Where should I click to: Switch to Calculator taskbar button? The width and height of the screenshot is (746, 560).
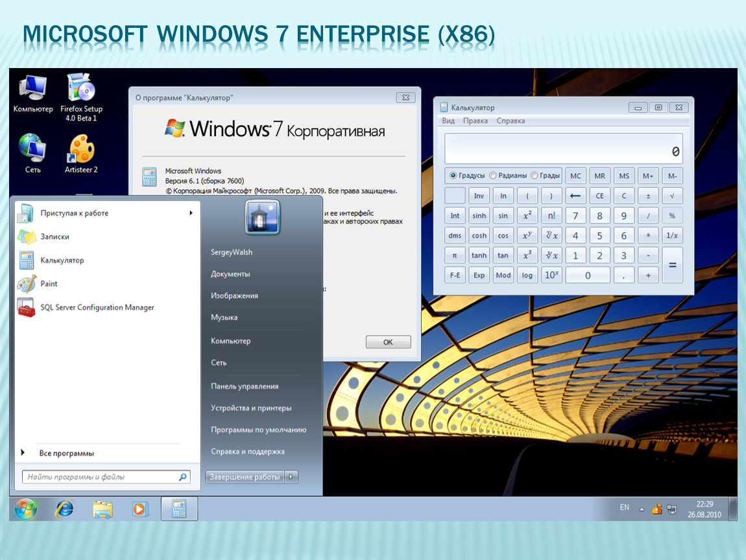point(179,509)
